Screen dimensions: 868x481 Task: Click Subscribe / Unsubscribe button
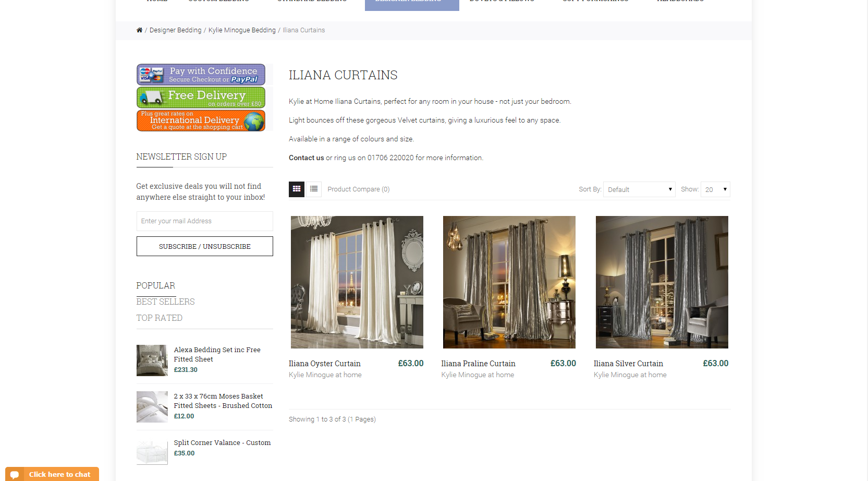point(204,246)
